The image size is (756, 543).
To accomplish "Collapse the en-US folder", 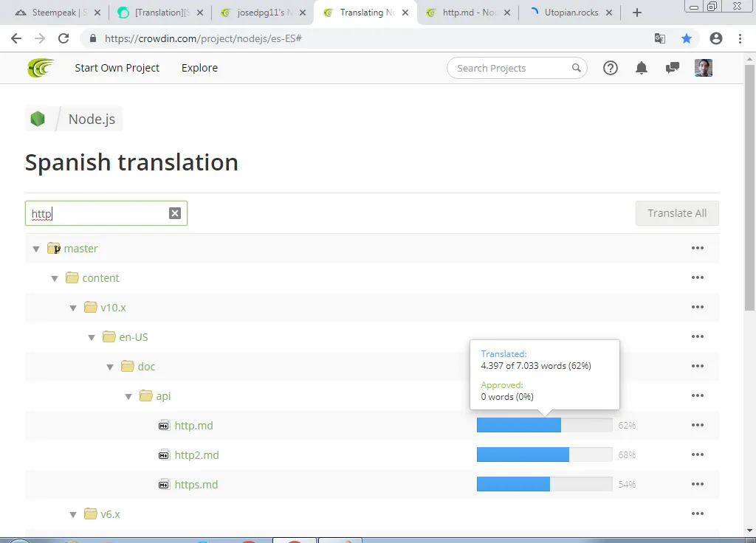I will [x=92, y=337].
